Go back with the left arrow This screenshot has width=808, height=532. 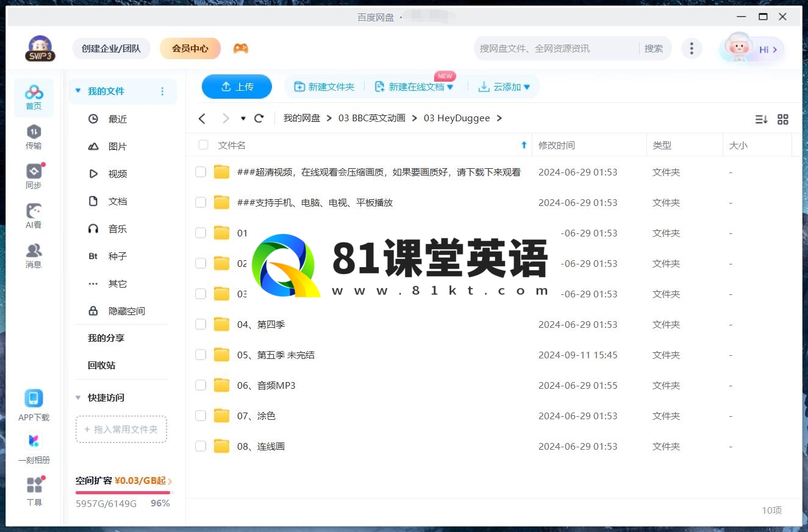[202, 118]
